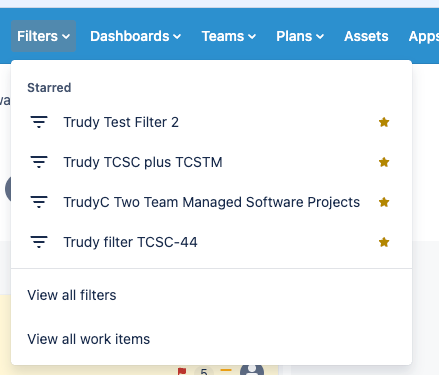Toggle star on TrudyC Two Team Managed filter

384,202
